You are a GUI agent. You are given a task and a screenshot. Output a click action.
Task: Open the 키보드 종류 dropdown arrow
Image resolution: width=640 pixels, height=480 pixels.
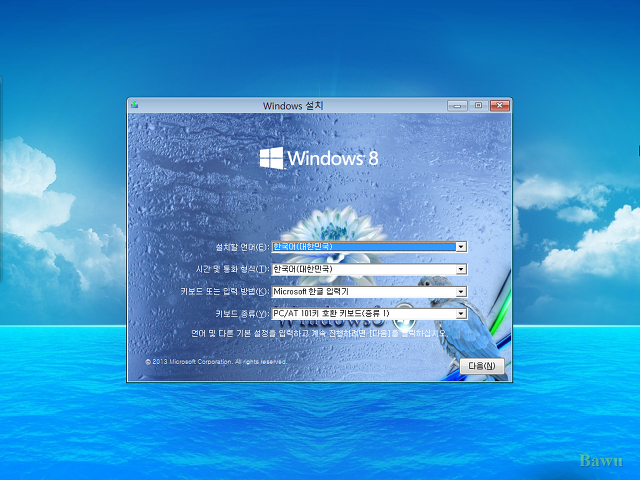click(461, 314)
